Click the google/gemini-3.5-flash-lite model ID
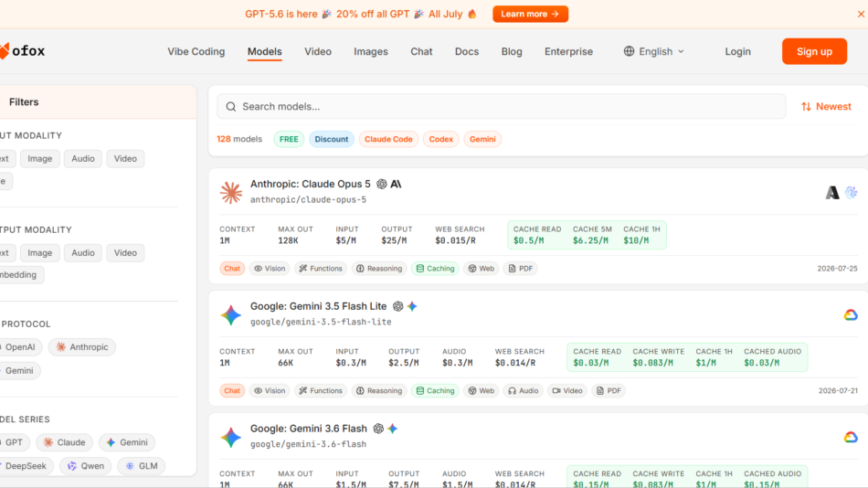Image resolution: width=868 pixels, height=488 pixels. (321, 323)
